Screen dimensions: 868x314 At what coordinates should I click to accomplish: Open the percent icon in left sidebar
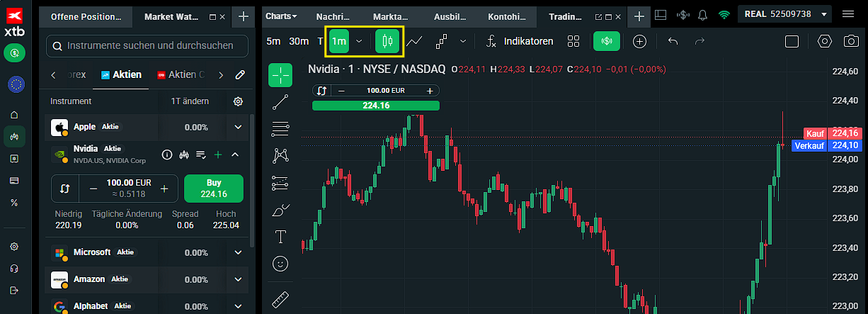(14, 203)
